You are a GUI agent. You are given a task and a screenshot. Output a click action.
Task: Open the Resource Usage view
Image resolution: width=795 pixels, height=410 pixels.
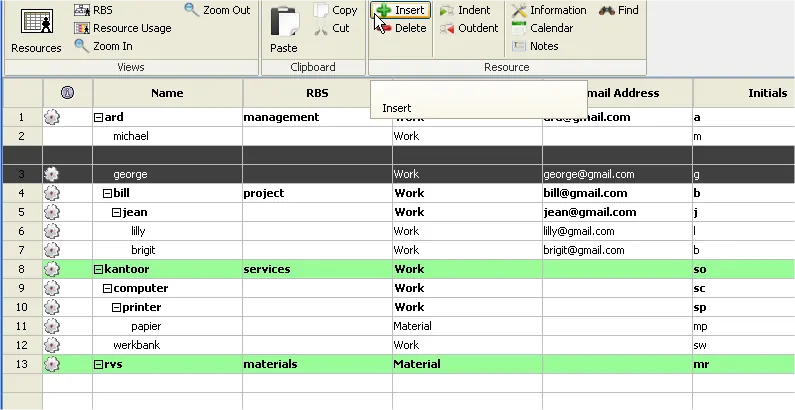tap(123, 28)
